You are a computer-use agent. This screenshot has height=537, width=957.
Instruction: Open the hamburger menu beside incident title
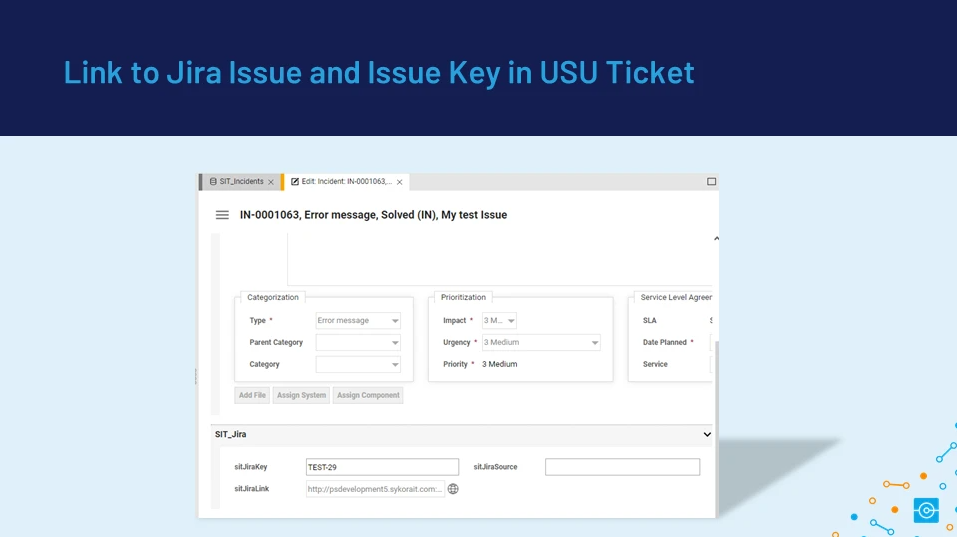point(222,215)
